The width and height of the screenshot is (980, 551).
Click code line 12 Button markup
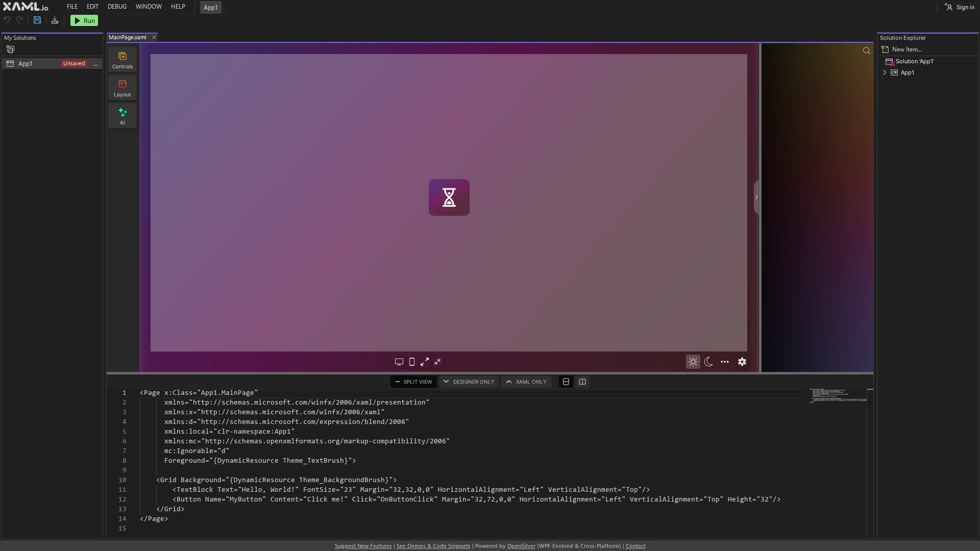pos(477,499)
